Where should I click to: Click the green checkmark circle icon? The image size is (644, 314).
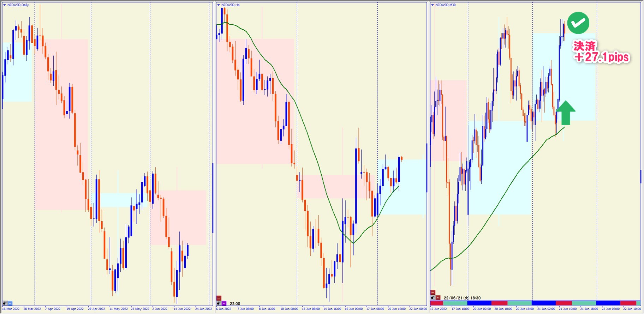(578, 23)
